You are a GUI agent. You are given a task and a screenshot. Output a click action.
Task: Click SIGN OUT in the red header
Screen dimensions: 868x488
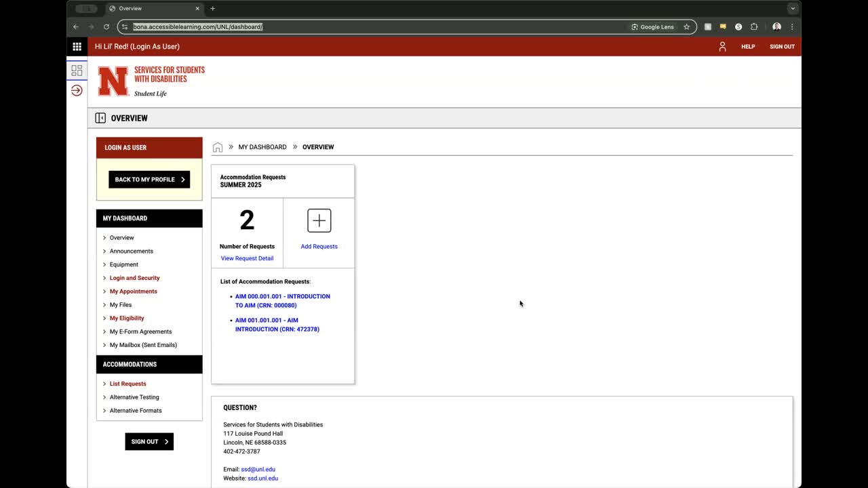(782, 47)
